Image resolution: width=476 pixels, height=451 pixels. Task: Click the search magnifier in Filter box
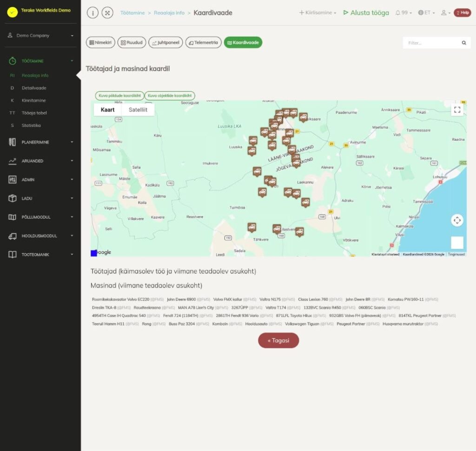click(x=464, y=43)
